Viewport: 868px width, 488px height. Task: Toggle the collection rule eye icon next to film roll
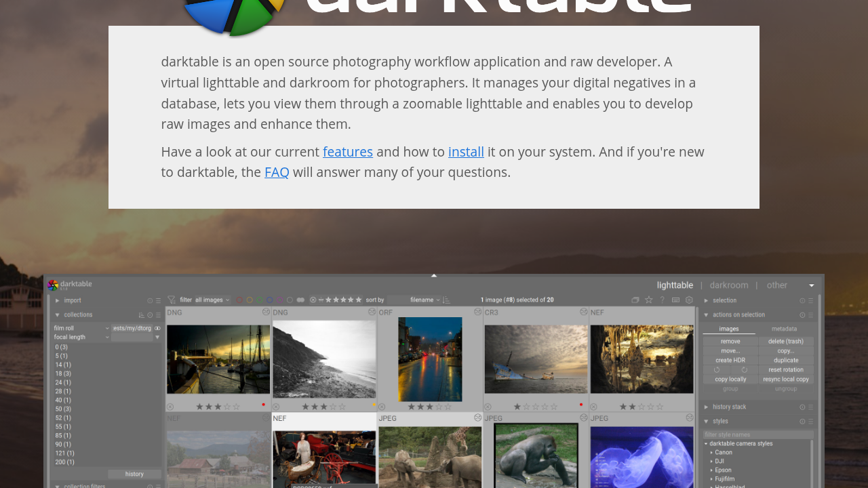[157, 328]
